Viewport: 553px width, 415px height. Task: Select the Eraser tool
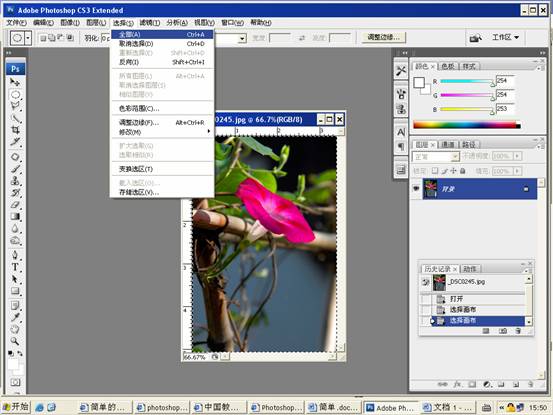coord(15,205)
